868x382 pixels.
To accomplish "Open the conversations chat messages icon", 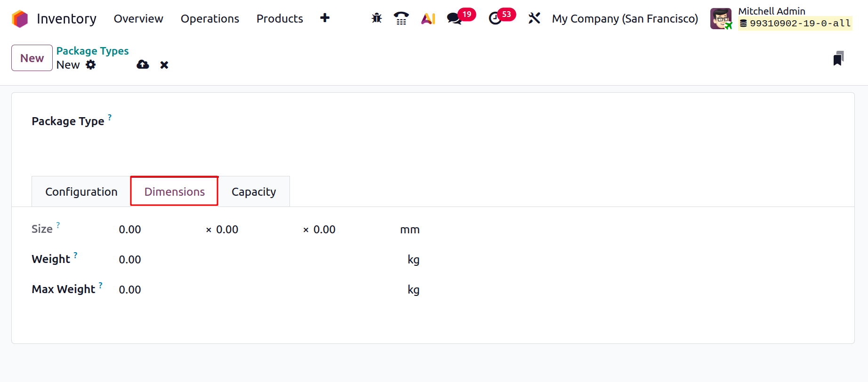I will pyautogui.click(x=454, y=18).
